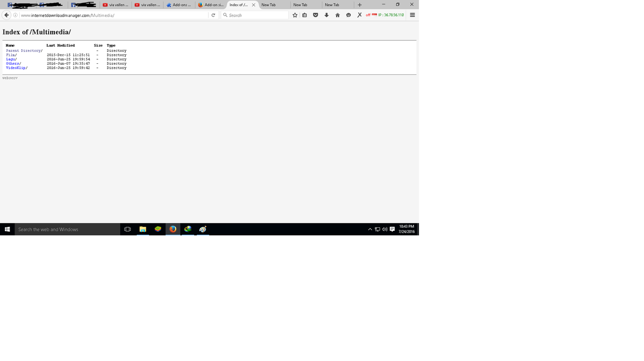644x361 pixels.
Task: Open the Hello chat smiley icon
Action: pyautogui.click(x=348, y=15)
